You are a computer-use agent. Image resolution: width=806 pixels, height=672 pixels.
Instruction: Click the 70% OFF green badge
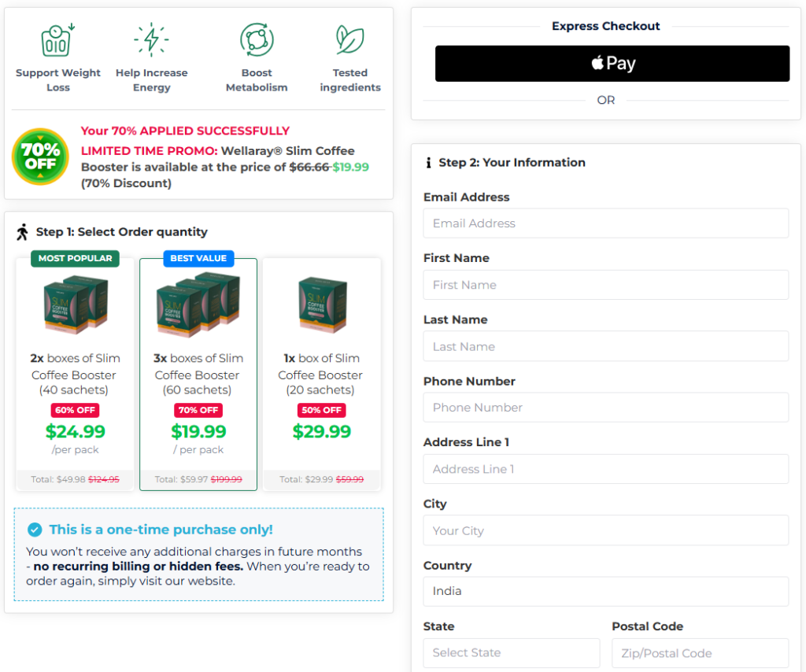pyautogui.click(x=40, y=156)
